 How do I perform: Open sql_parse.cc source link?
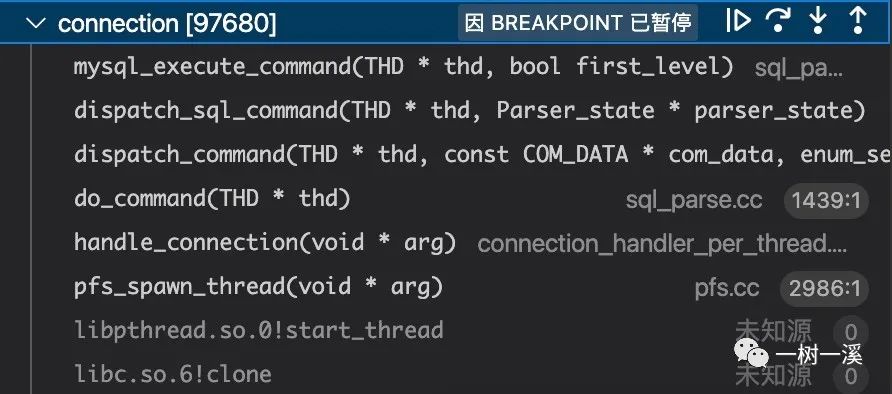click(693, 200)
